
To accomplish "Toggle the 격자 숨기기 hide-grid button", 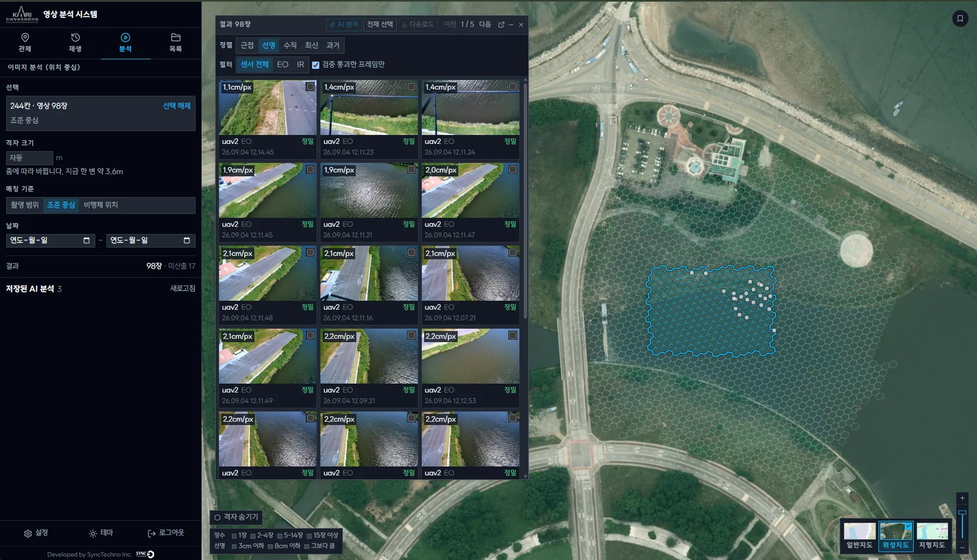I will point(236,517).
